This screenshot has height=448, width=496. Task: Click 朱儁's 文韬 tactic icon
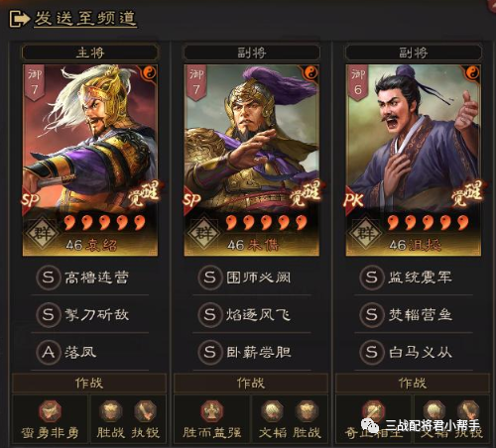tap(273, 411)
